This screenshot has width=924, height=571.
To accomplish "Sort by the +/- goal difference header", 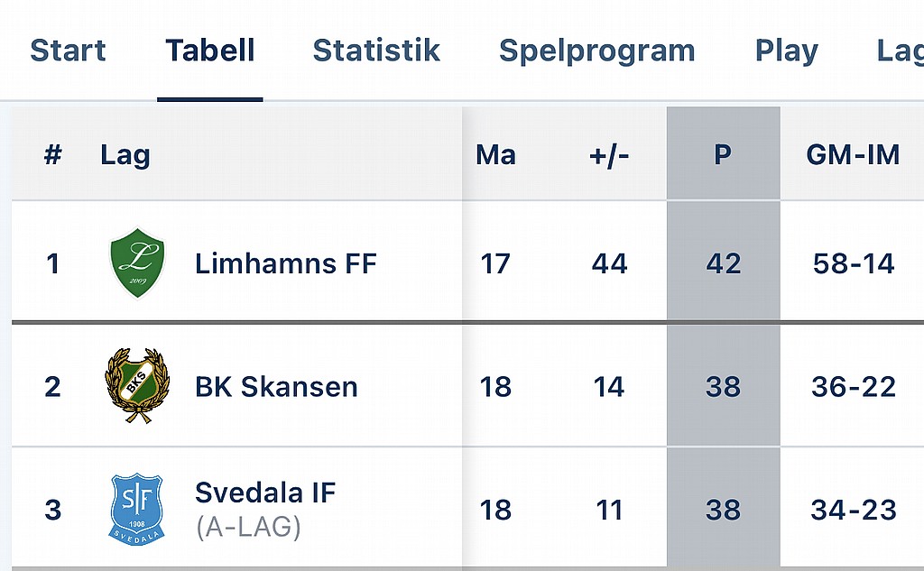I will (x=609, y=155).
